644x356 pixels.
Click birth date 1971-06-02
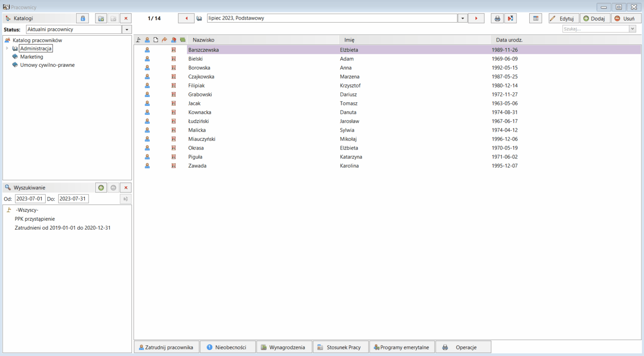[505, 157]
